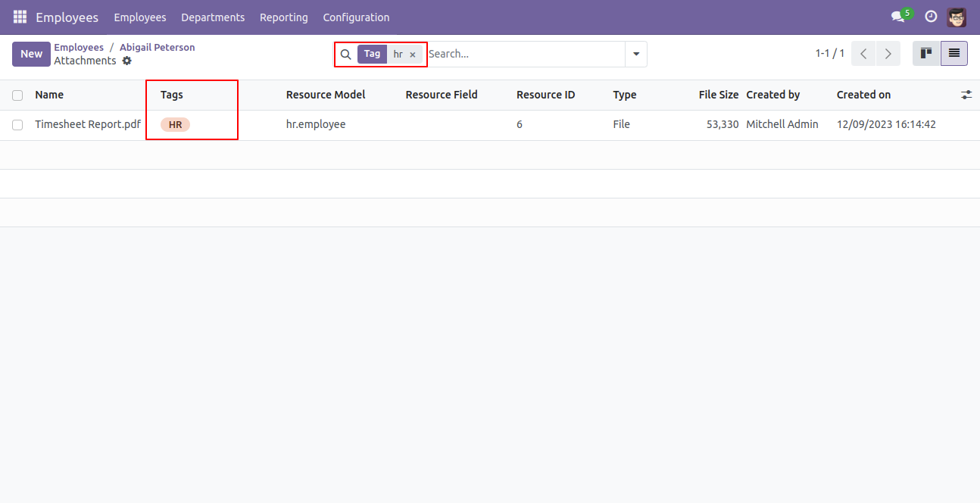
Task: Sort by Type column header
Action: pos(625,95)
